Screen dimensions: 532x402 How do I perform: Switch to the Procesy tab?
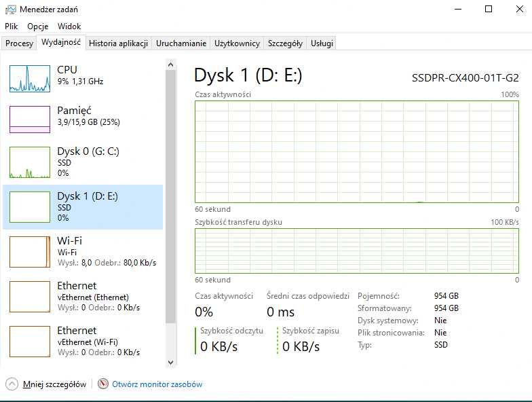[x=19, y=43]
